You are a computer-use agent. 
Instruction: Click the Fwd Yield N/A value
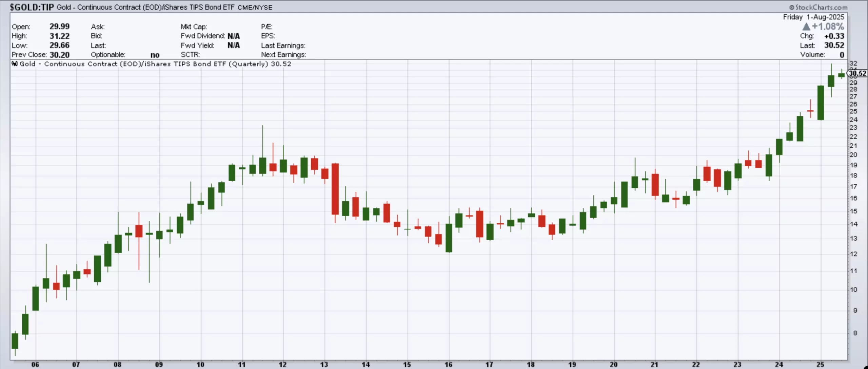point(234,45)
